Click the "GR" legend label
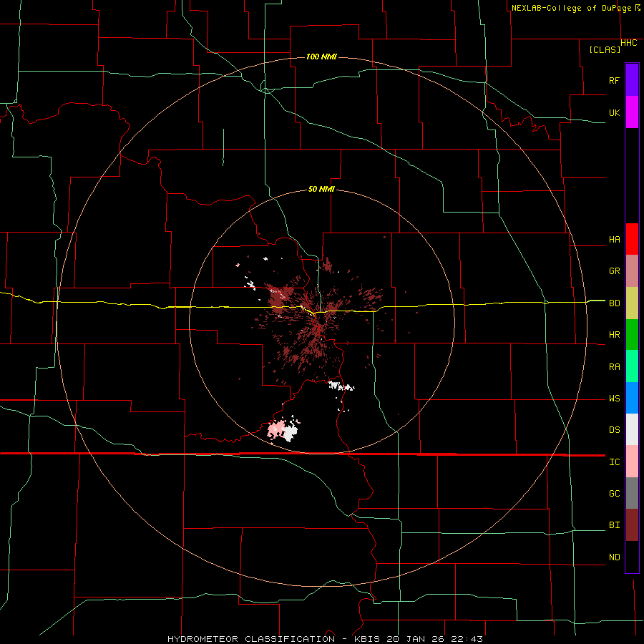The height and width of the screenshot is (644, 644). 614,271
